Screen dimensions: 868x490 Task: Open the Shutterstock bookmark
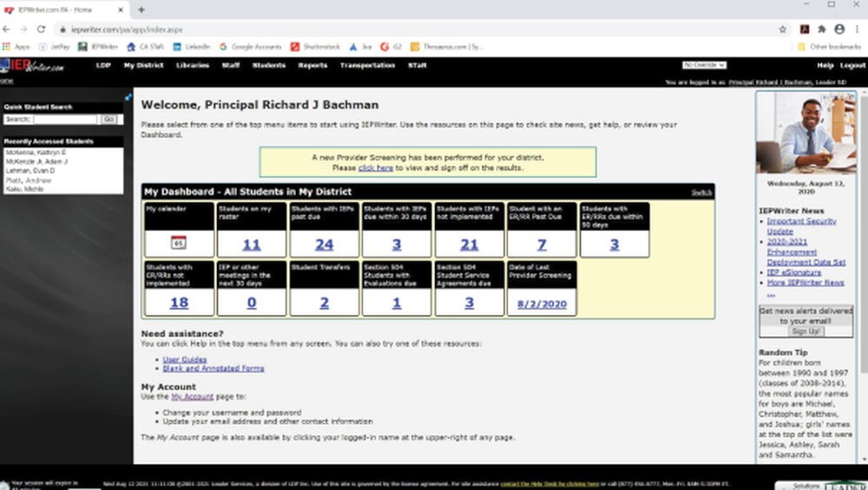[x=316, y=47]
